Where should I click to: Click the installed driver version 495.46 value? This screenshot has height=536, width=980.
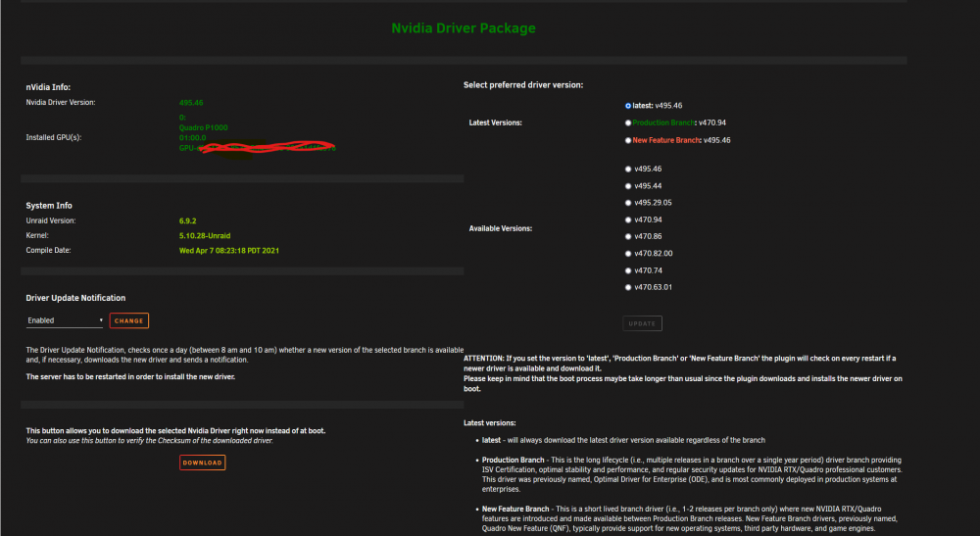[191, 103]
